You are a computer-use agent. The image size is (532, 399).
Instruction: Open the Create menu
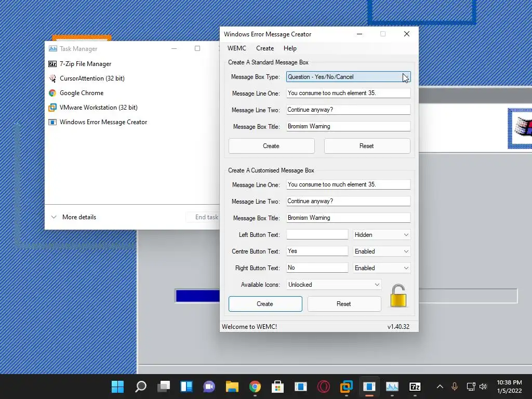coord(265,48)
